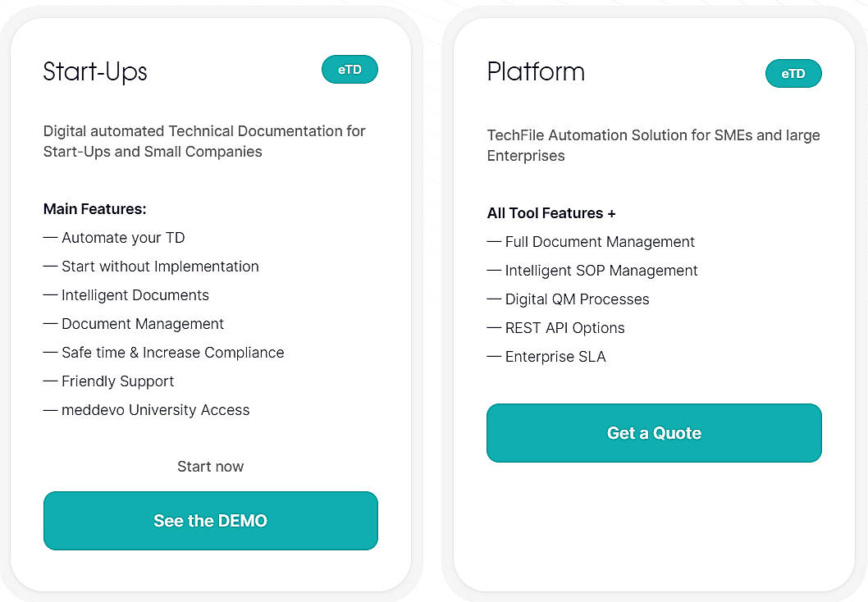The width and height of the screenshot is (868, 602).
Task: Click the Enterprise SLA feature item
Action: coord(546,357)
